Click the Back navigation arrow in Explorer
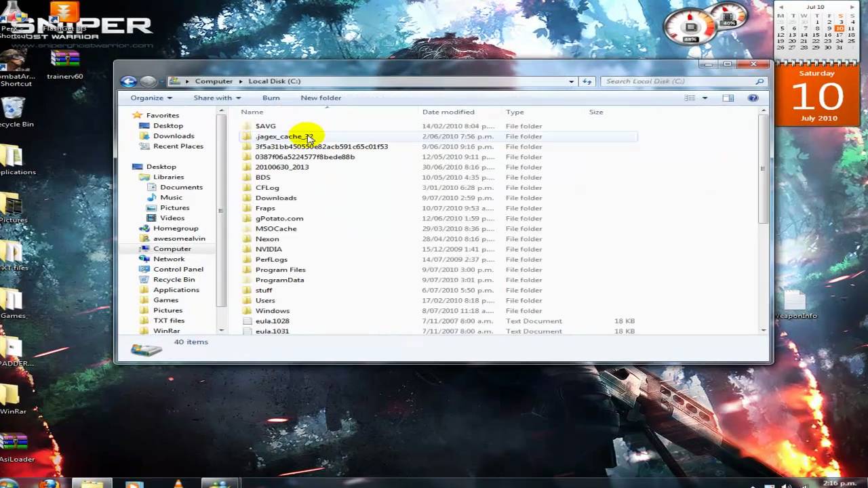This screenshot has height=488, width=868. [x=128, y=81]
